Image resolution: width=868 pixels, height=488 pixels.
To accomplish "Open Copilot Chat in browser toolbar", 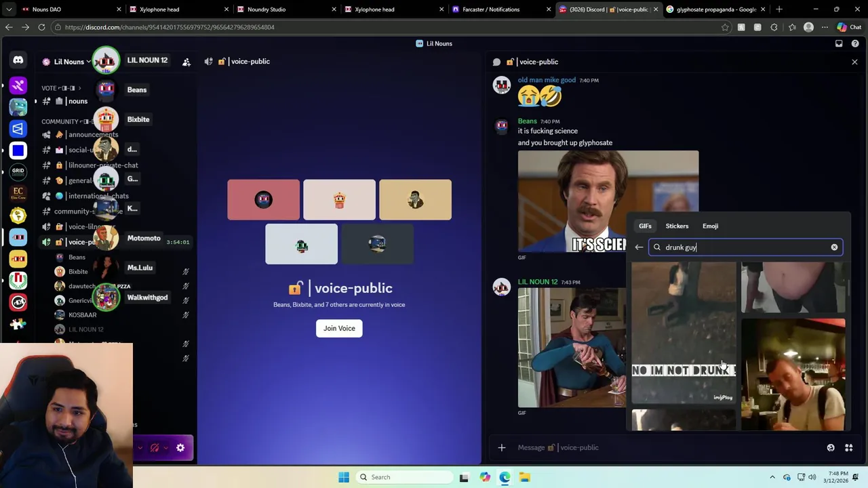I will [x=849, y=27].
